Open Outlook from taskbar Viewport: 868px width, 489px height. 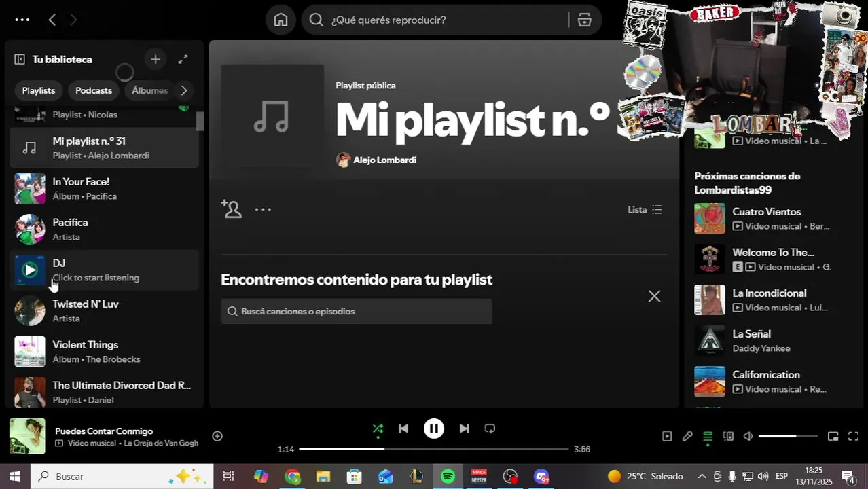click(x=385, y=477)
